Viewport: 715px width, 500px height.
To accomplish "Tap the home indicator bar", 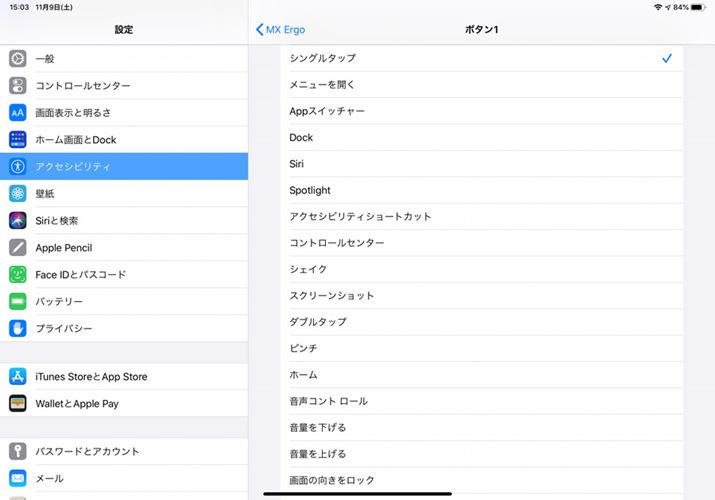I will pyautogui.click(x=357, y=493).
